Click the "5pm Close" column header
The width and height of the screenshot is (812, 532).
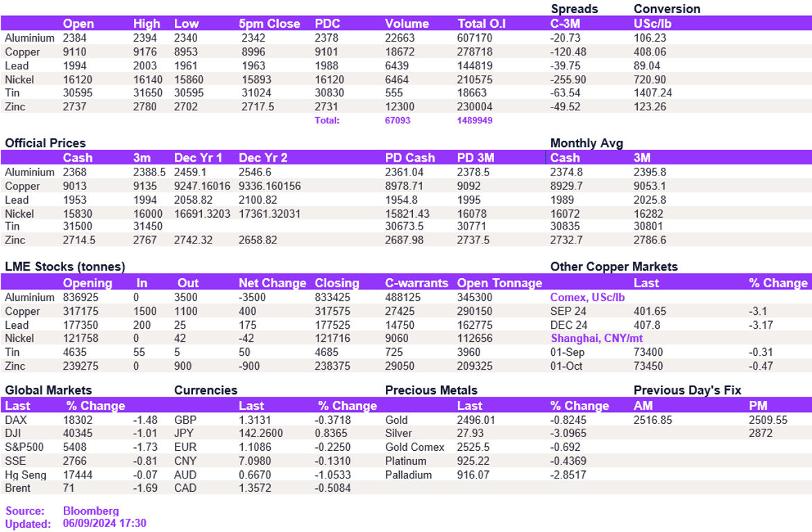click(271, 24)
